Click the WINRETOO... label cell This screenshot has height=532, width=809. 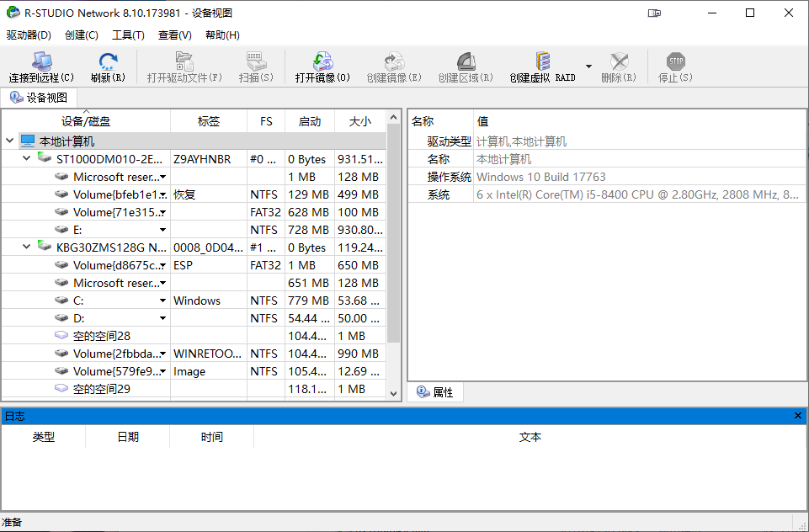point(207,354)
